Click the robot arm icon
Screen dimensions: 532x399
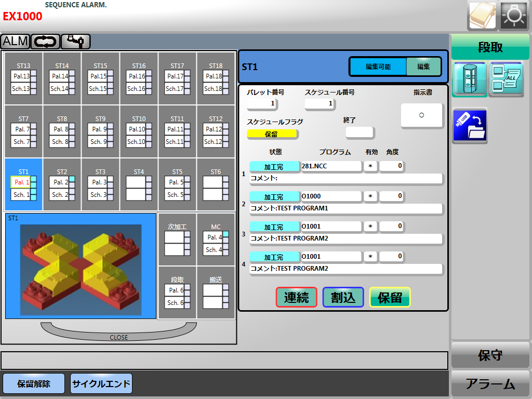pos(76,41)
